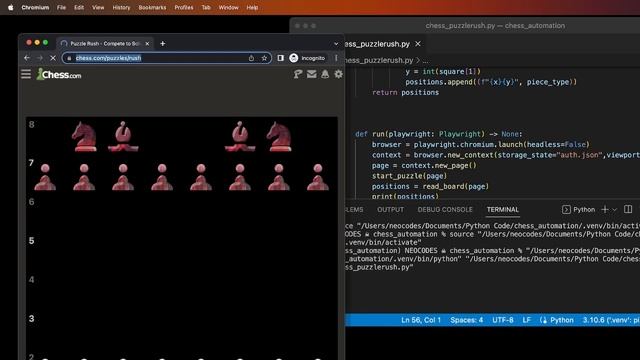Open the Window menu

(229, 7)
